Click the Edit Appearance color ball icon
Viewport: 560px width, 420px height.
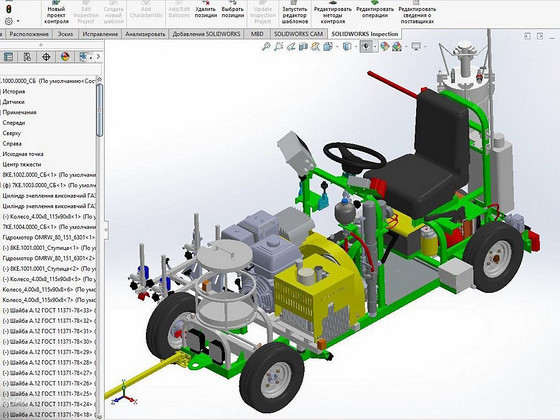tap(384, 46)
